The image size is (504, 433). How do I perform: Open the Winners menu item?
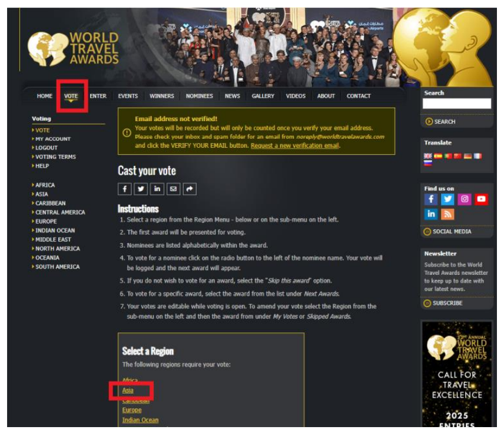(x=162, y=96)
